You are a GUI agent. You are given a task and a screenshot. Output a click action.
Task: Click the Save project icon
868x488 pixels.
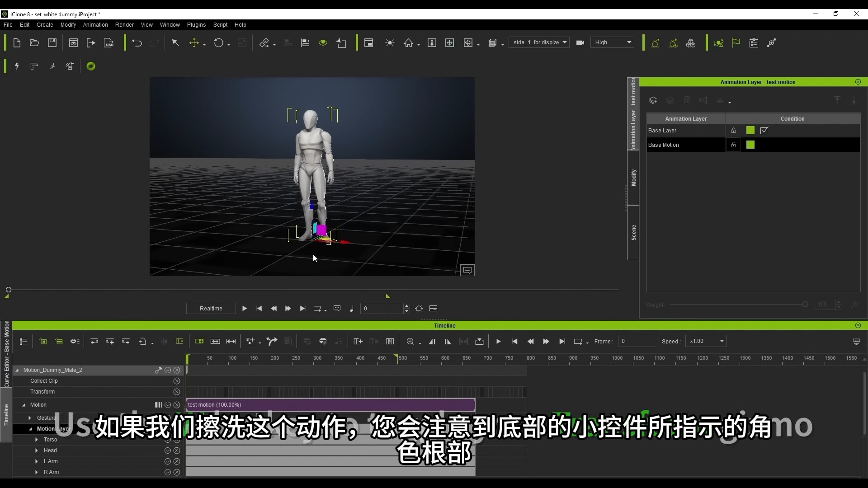[52, 43]
